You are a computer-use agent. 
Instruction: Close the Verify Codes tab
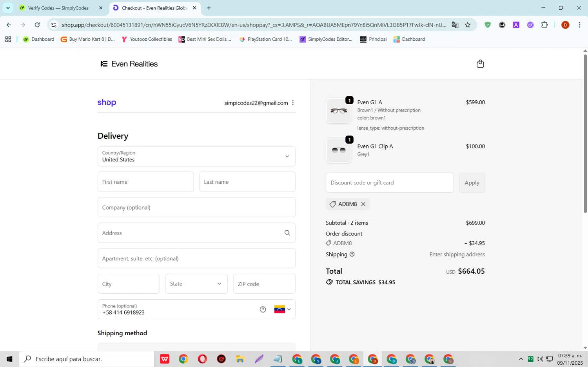[x=101, y=8]
